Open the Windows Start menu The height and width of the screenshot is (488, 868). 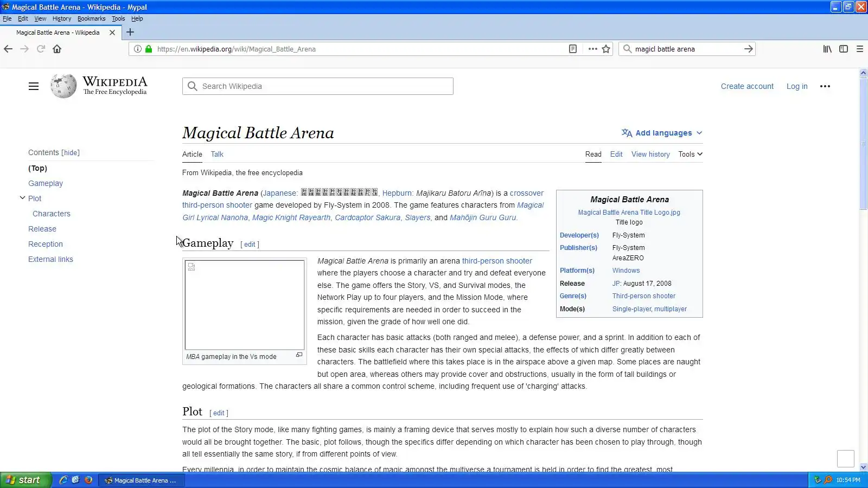pyautogui.click(x=25, y=480)
